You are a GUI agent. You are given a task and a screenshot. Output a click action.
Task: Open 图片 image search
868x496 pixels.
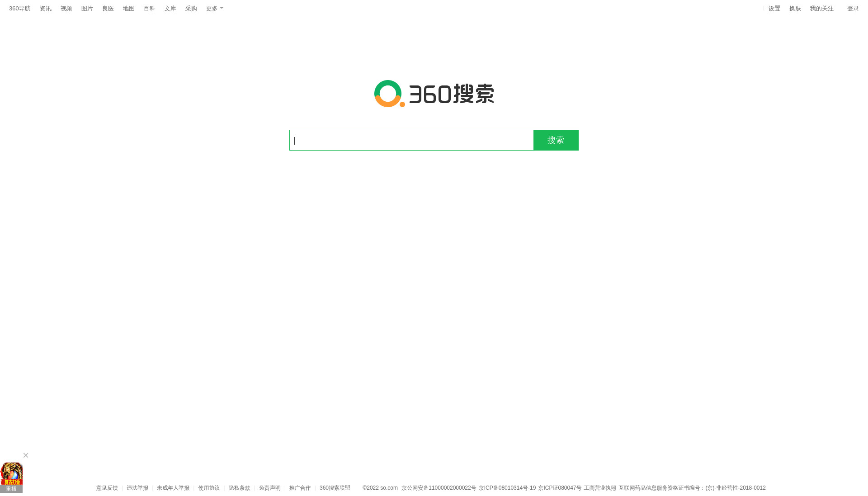(x=87, y=9)
